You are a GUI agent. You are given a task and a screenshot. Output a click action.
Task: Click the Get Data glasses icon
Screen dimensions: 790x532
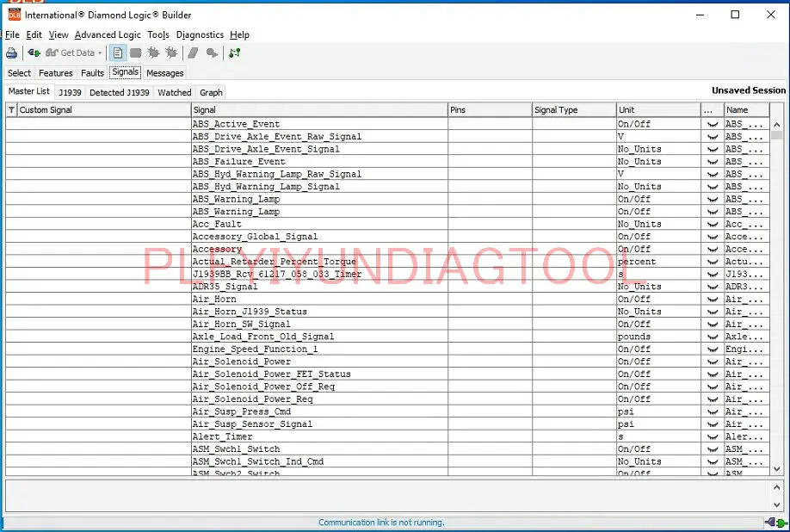coord(52,53)
